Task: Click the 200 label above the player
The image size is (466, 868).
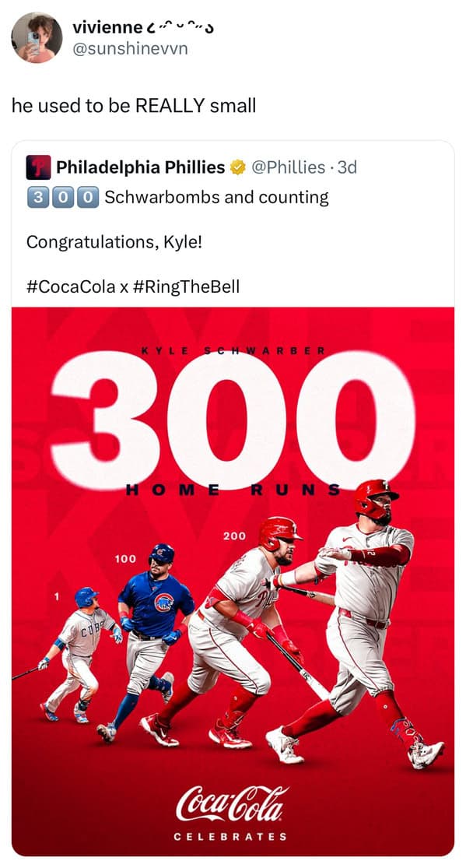Action: [234, 536]
